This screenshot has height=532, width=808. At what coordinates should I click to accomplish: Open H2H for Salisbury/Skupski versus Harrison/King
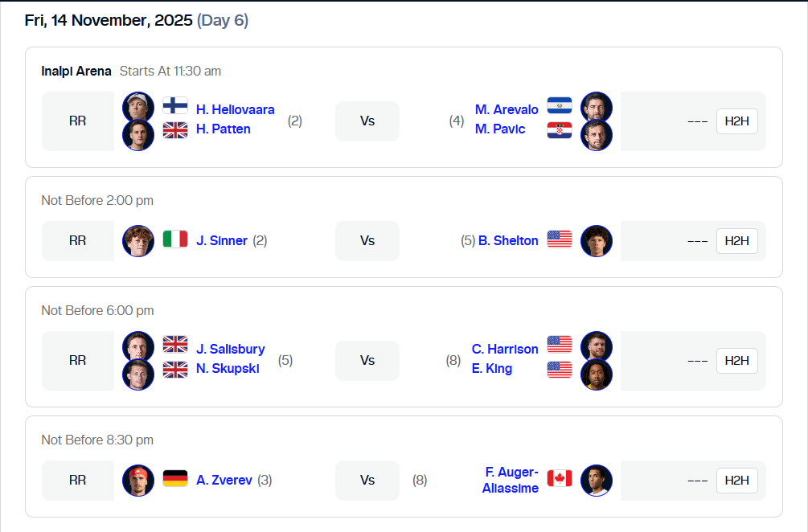pyautogui.click(x=736, y=360)
